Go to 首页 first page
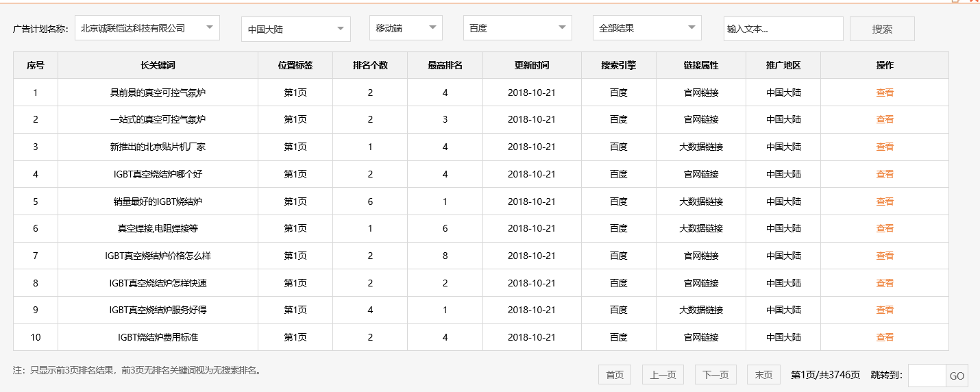980x392 pixels. (x=615, y=375)
